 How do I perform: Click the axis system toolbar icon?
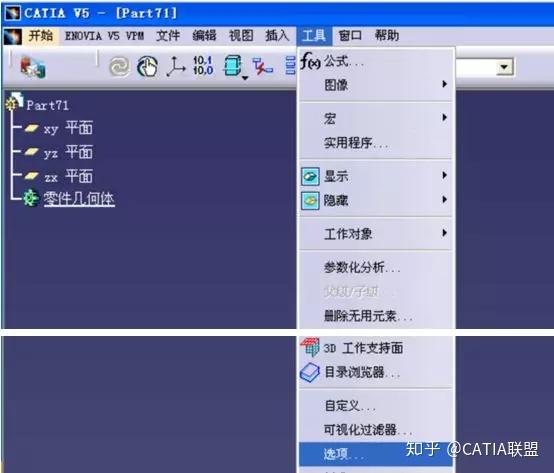click(175, 66)
